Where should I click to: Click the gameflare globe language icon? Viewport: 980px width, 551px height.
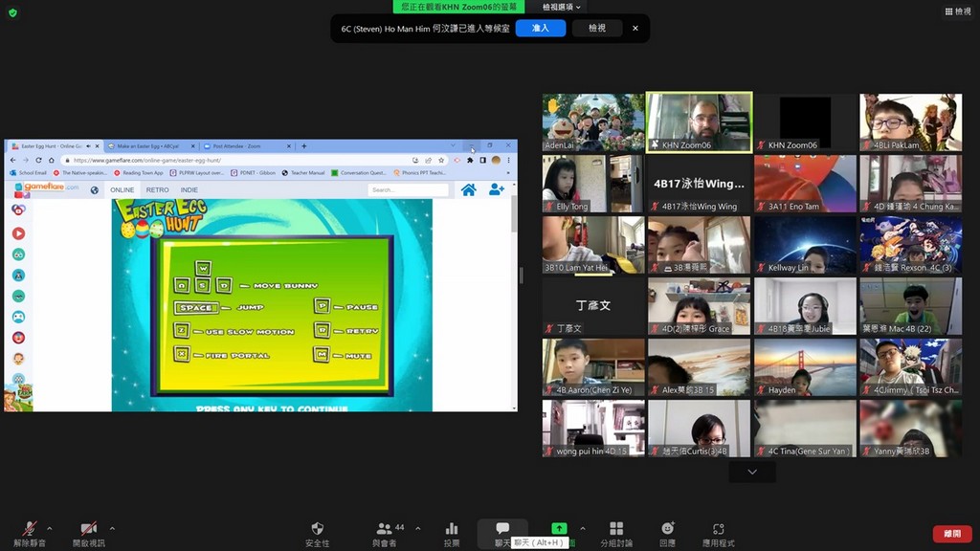[95, 190]
